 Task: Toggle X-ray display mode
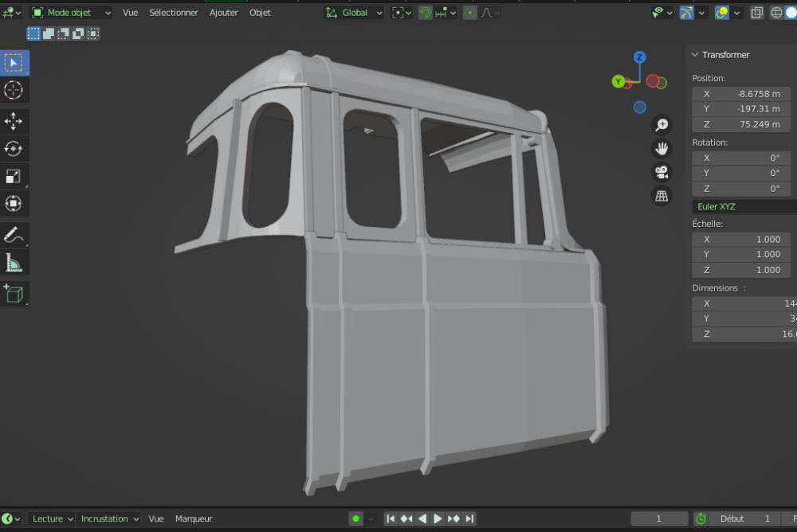(x=757, y=13)
